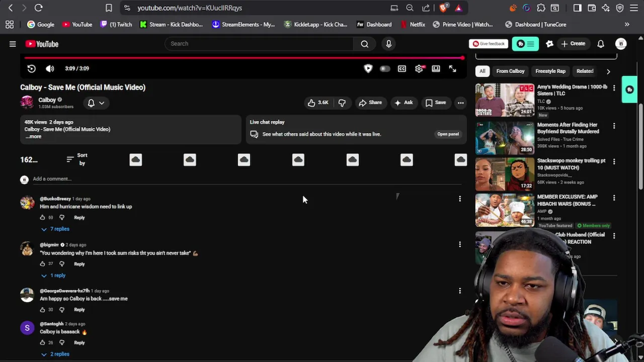The width and height of the screenshot is (644, 362).
Task: Click the shield icon in player controls
Action: coord(368,69)
